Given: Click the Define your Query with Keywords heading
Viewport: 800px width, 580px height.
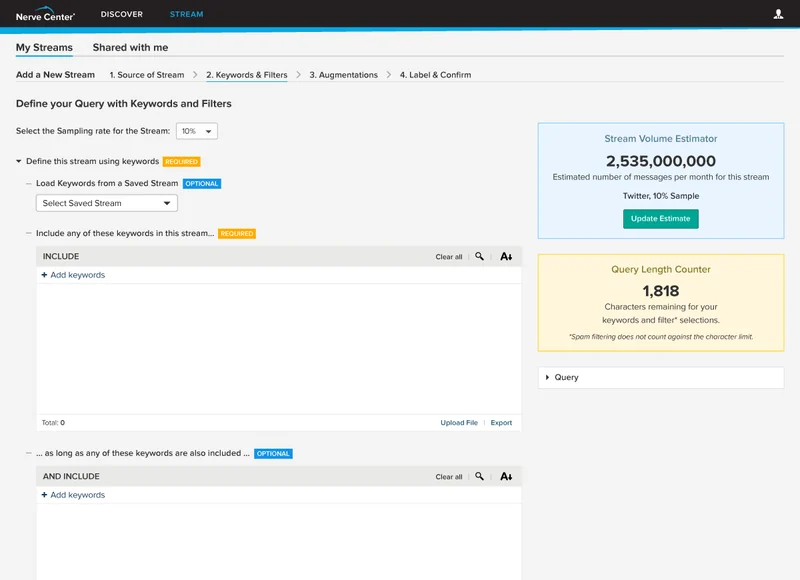Looking at the screenshot, I should (123, 104).
